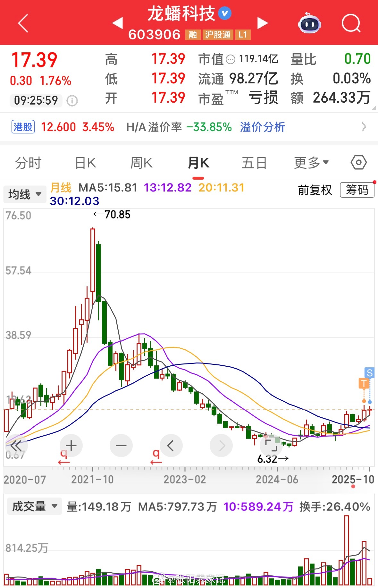
Task: Tap the H/A premium rate -33.85%
Action: pyautogui.click(x=209, y=127)
